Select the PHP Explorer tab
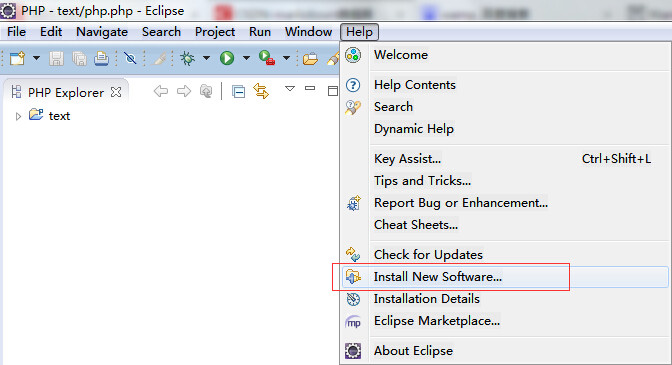The width and height of the screenshot is (672, 365). [x=66, y=93]
